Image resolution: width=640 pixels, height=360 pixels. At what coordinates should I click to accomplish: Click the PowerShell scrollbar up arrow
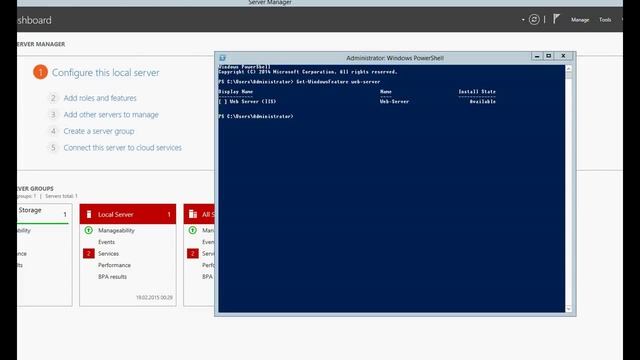pos(569,69)
